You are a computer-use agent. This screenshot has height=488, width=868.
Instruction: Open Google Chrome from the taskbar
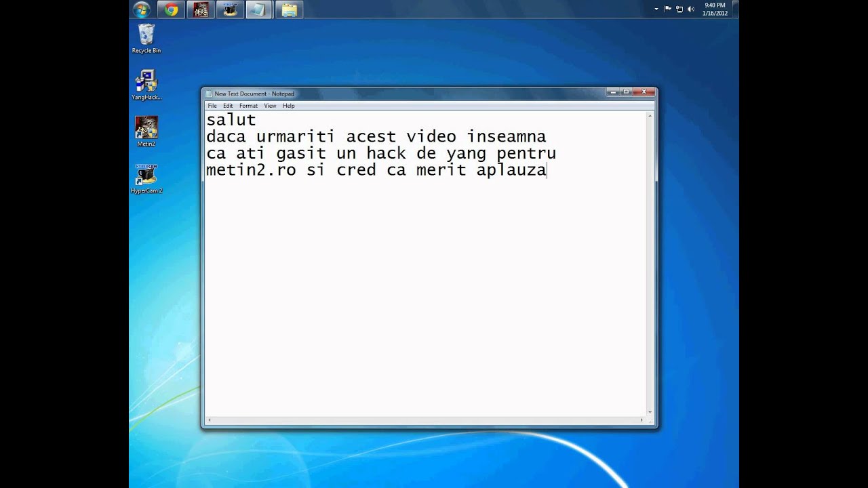(x=172, y=9)
